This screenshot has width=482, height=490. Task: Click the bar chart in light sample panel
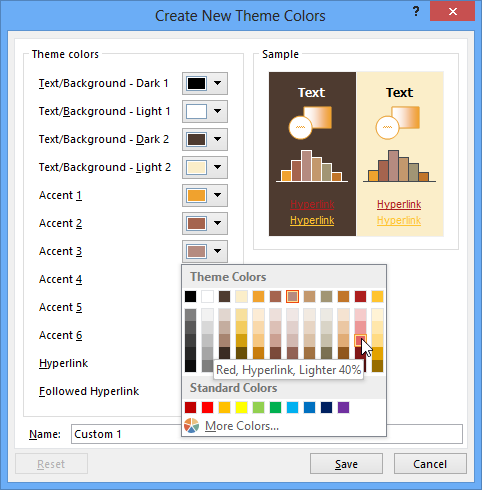[x=399, y=166]
